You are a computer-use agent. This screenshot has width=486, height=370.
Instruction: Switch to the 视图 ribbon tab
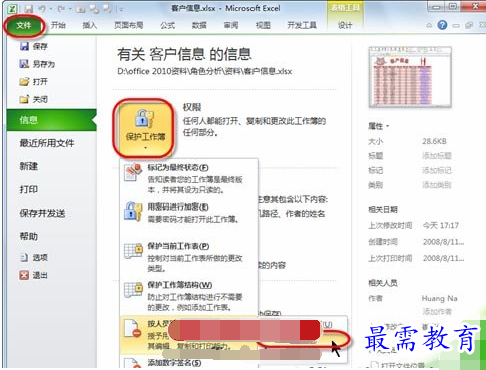point(263,25)
